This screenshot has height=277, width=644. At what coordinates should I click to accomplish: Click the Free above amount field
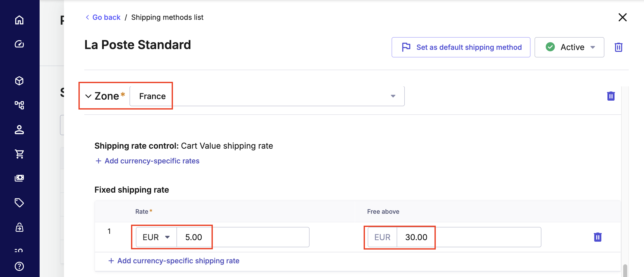467,237
